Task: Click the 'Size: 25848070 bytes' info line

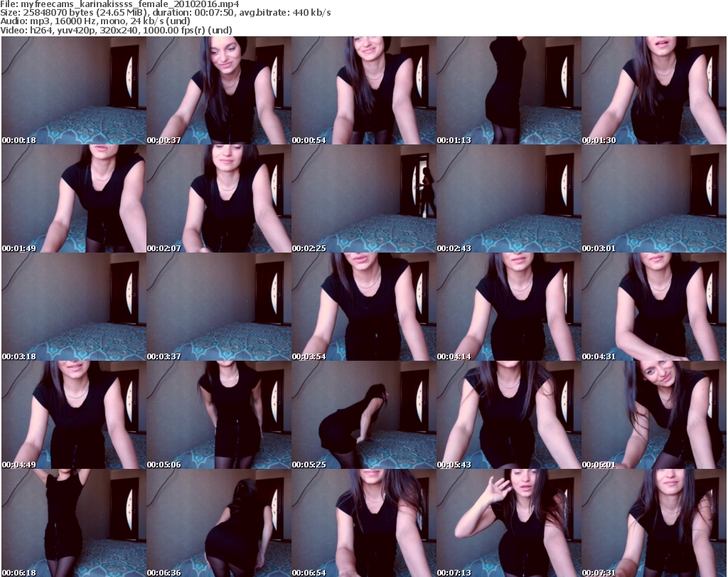Action: pyautogui.click(x=165, y=13)
